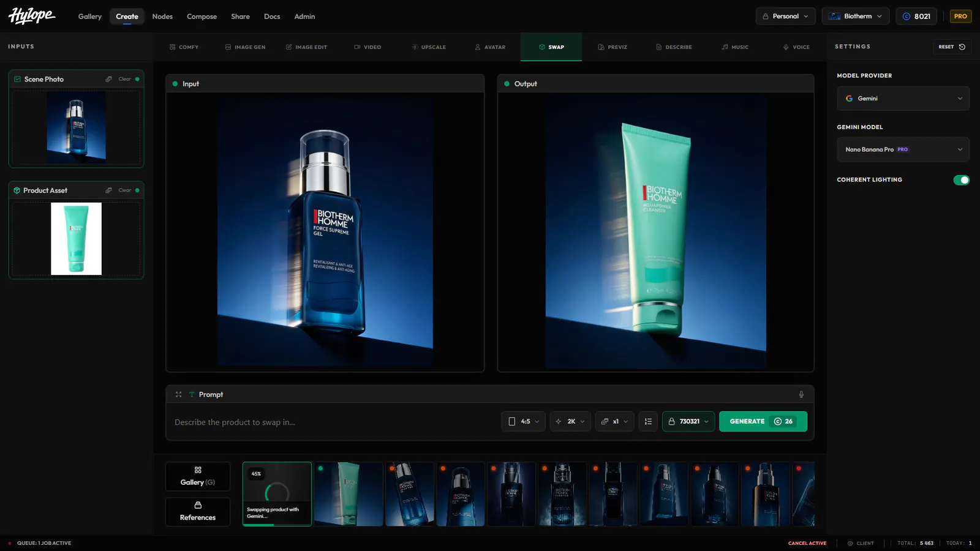The height and width of the screenshot is (551, 980).
Task: Toggle the Coherent Lighting switch
Action: [961, 180]
